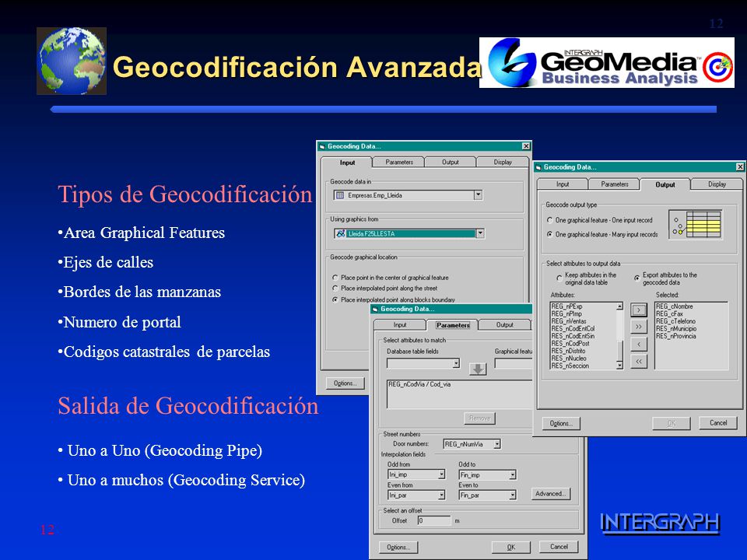This screenshot has width=747, height=560.
Task: Click the Attributes list scroll-down arrow
Action: click(x=619, y=366)
